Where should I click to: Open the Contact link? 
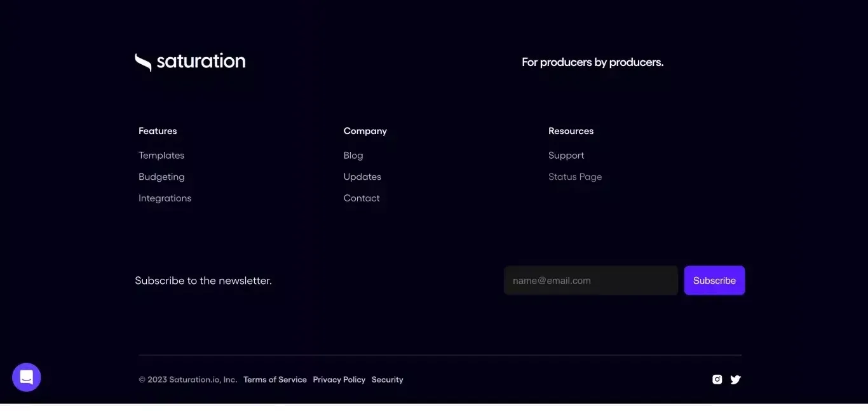coord(362,198)
